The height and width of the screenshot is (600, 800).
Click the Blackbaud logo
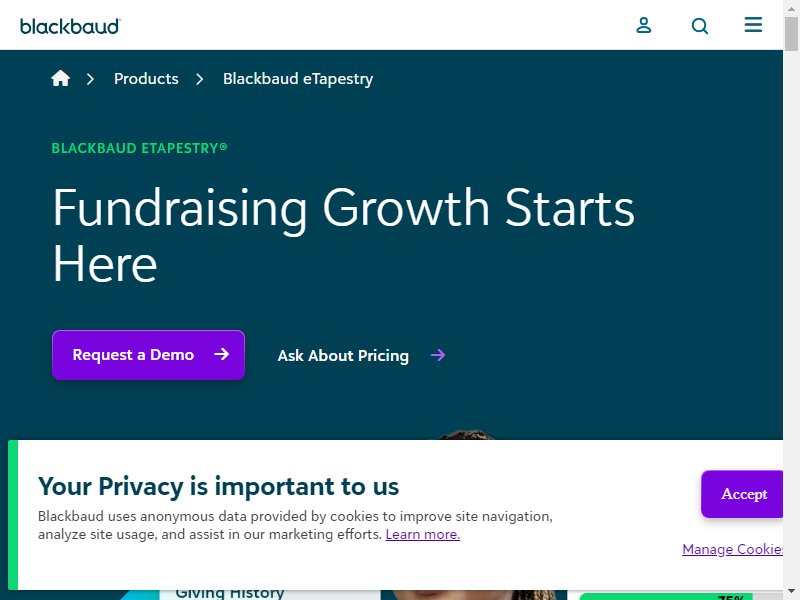(70, 26)
